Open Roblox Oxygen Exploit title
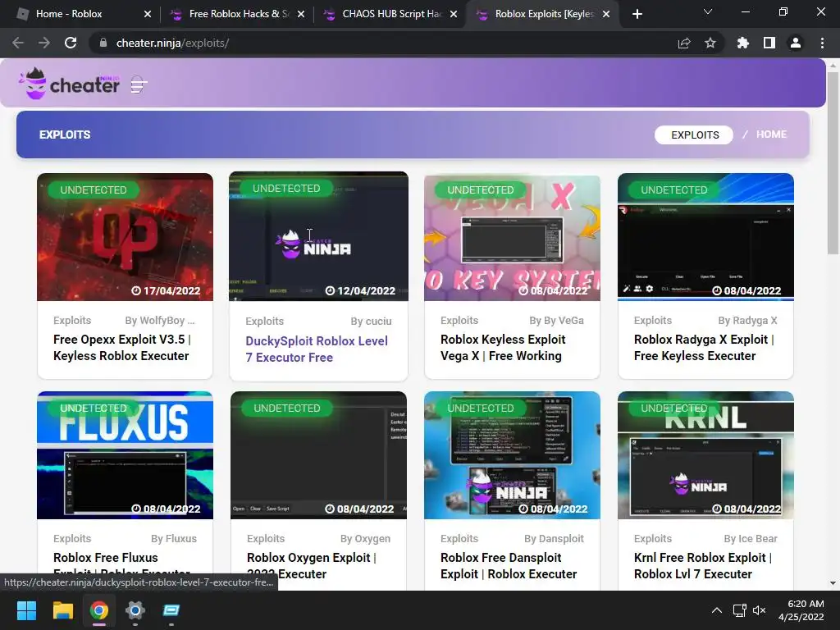Screen dimensions: 840x630 [312, 566]
